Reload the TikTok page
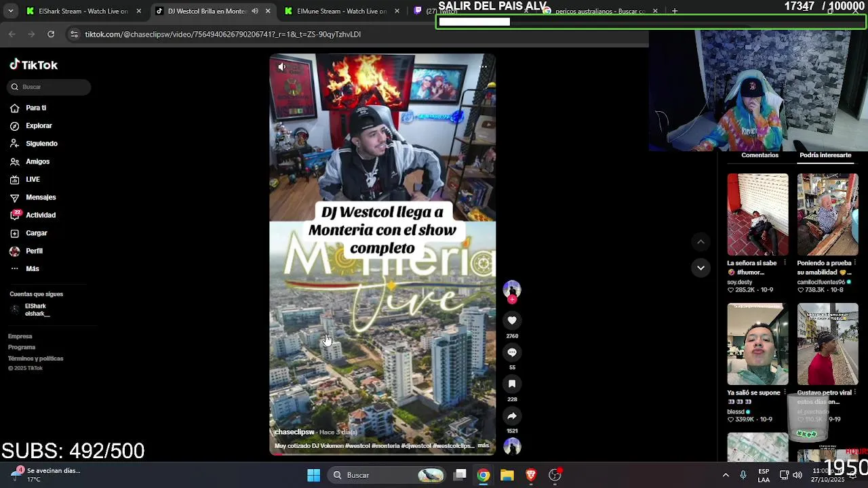The height and width of the screenshot is (488, 868). click(51, 34)
